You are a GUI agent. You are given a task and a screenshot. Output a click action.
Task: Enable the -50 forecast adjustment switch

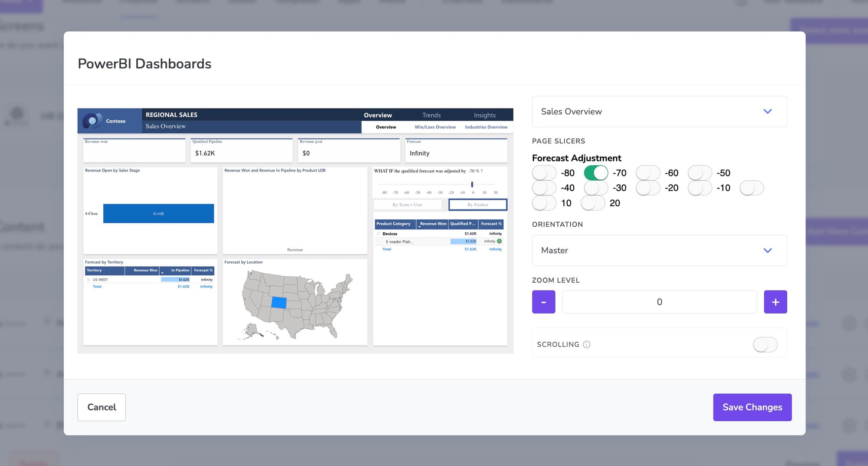click(x=700, y=173)
